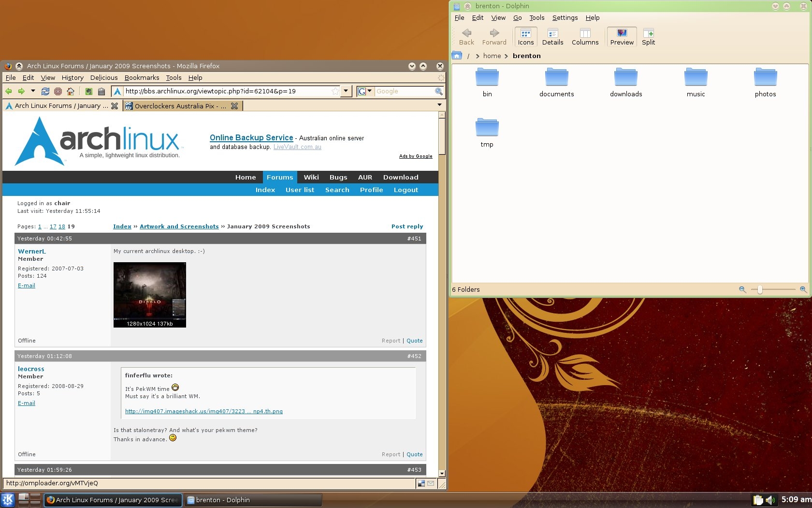Go back with Firefox green left arrow

pyautogui.click(x=9, y=91)
